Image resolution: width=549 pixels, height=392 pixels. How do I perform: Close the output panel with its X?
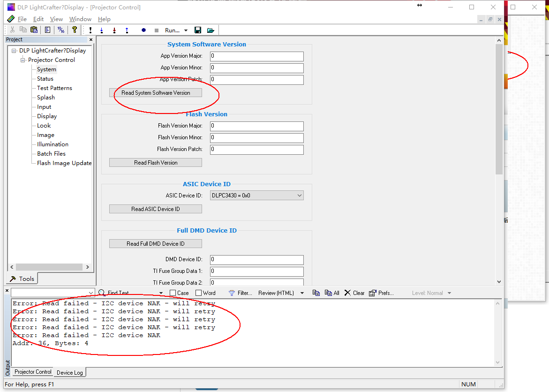tap(7, 290)
